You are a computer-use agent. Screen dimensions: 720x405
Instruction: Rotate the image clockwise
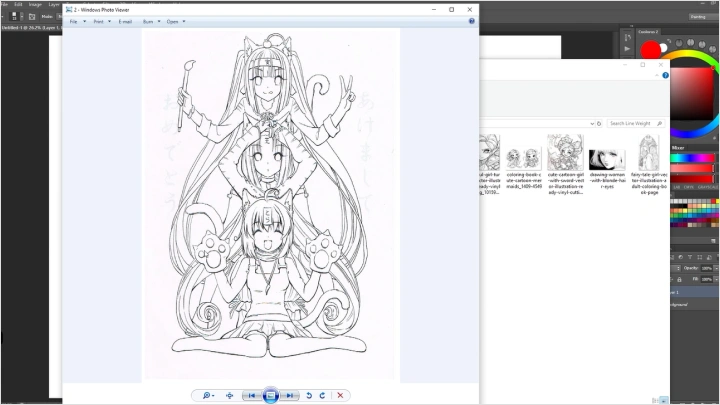point(322,395)
